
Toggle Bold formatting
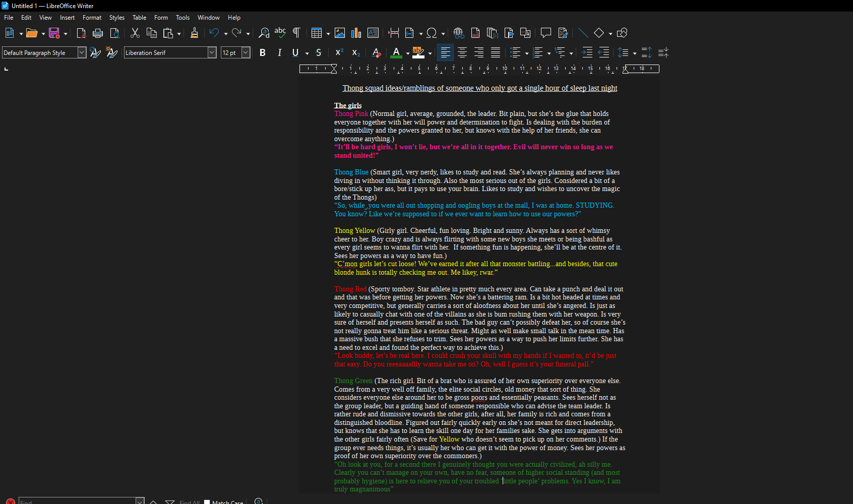click(262, 52)
